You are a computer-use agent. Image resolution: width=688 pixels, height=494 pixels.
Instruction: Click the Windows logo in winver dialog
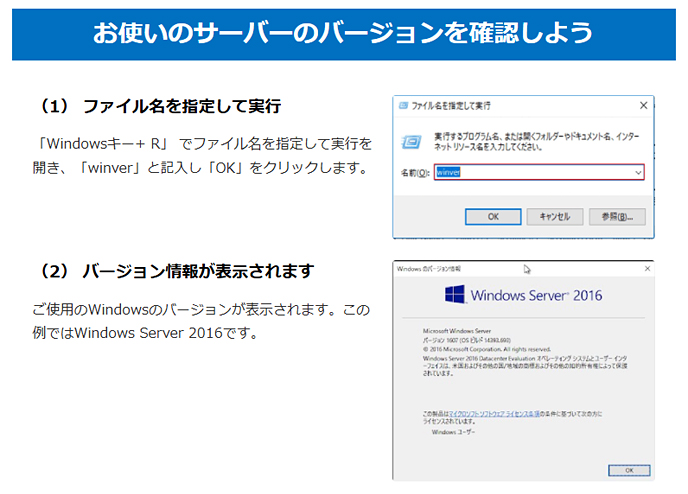455,296
